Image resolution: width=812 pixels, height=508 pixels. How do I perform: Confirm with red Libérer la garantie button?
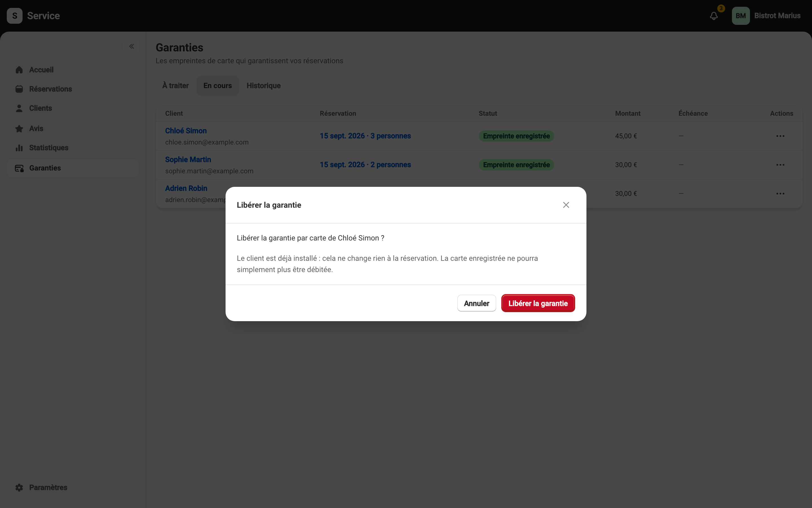pyautogui.click(x=538, y=303)
